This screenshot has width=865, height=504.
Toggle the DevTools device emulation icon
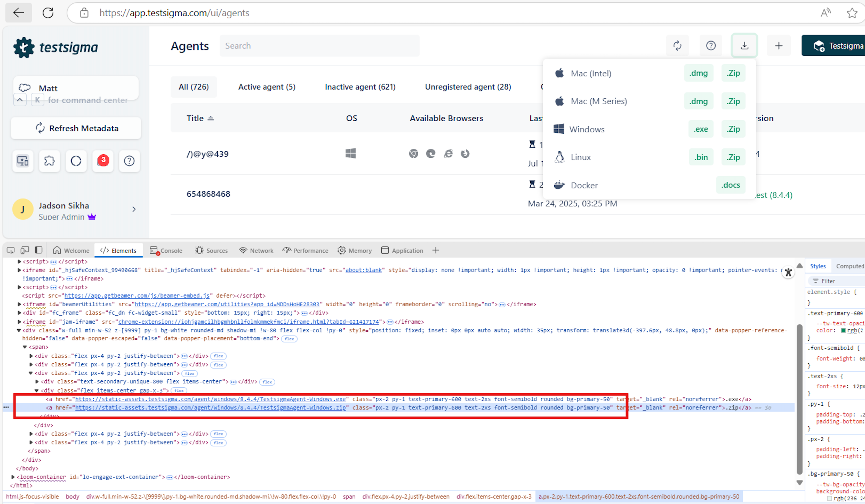(25, 250)
